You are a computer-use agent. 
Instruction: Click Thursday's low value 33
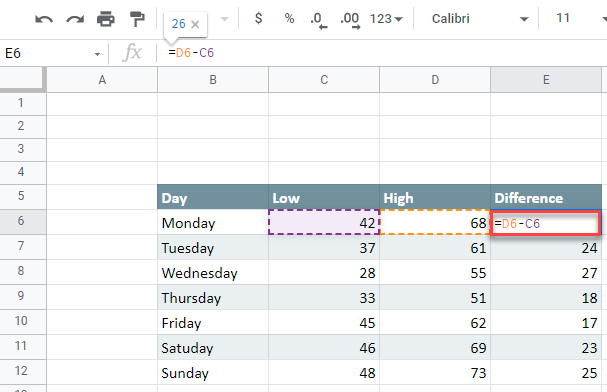coord(324,297)
